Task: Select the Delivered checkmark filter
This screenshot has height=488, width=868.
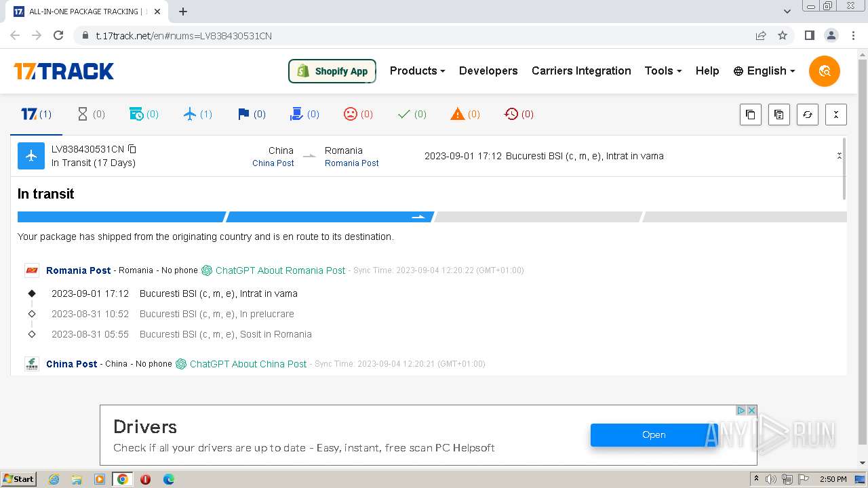Action: [412, 114]
